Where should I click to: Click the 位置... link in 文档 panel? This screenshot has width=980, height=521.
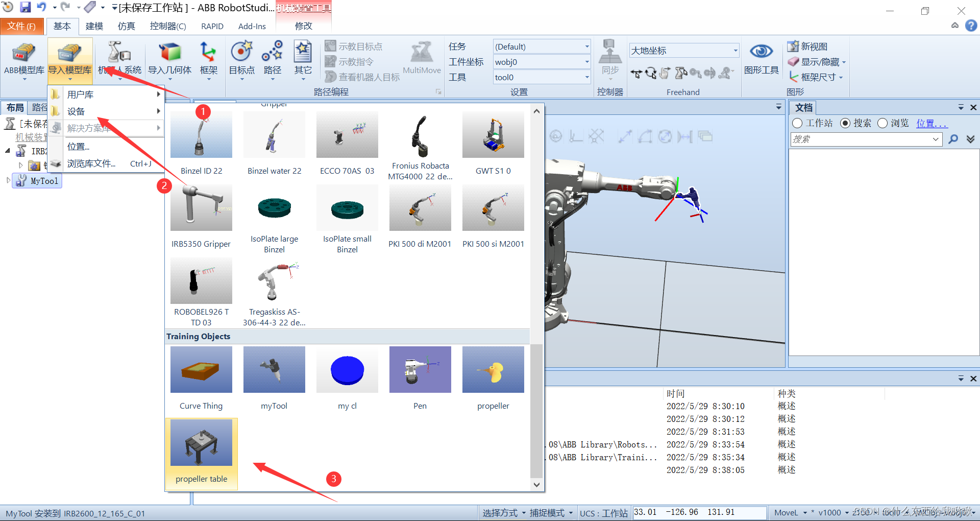point(932,123)
